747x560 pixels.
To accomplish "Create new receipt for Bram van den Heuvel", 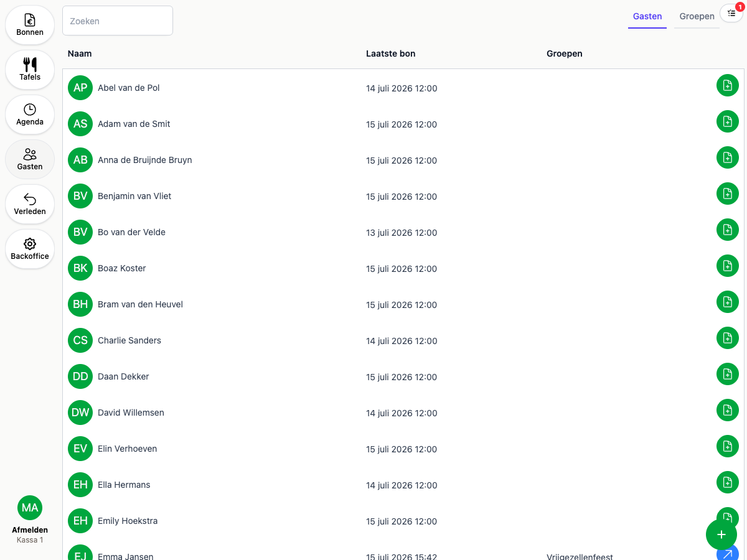I will [x=728, y=302].
